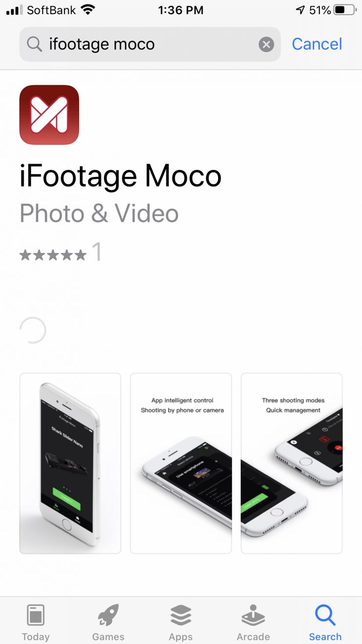
Task: Open the iFootage Moco app title
Action: [x=120, y=176]
